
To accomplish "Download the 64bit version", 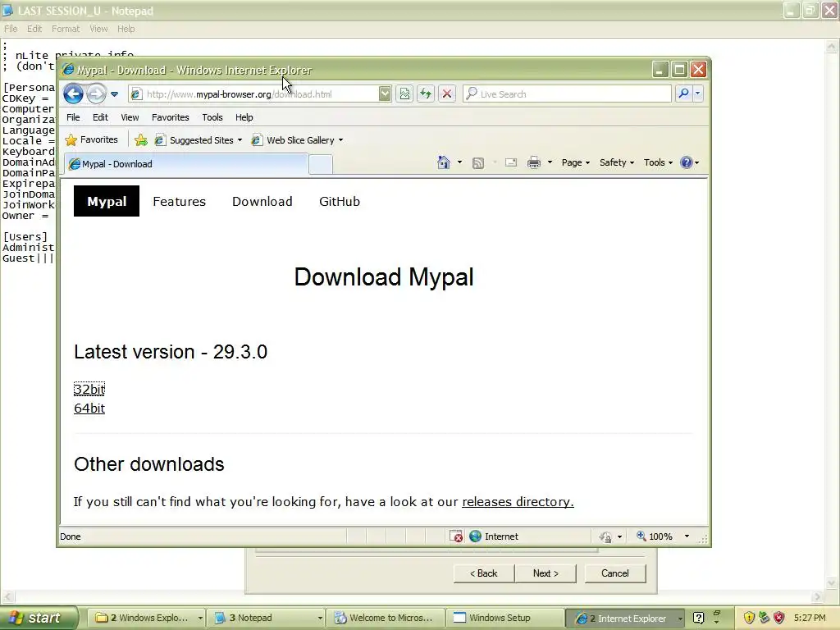I will [89, 409].
